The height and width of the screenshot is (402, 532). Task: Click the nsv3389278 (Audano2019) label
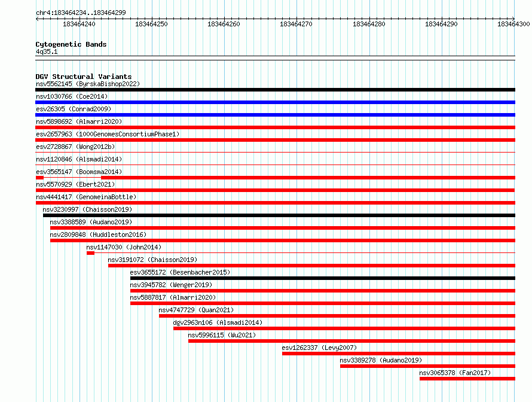point(381,360)
